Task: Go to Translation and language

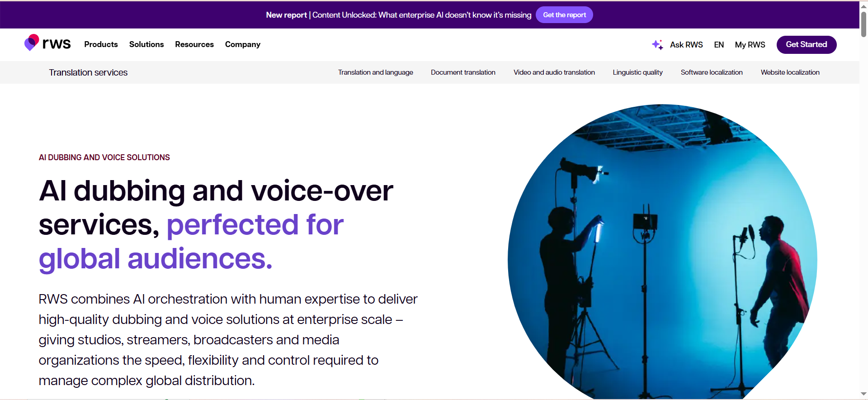Action: coord(376,72)
